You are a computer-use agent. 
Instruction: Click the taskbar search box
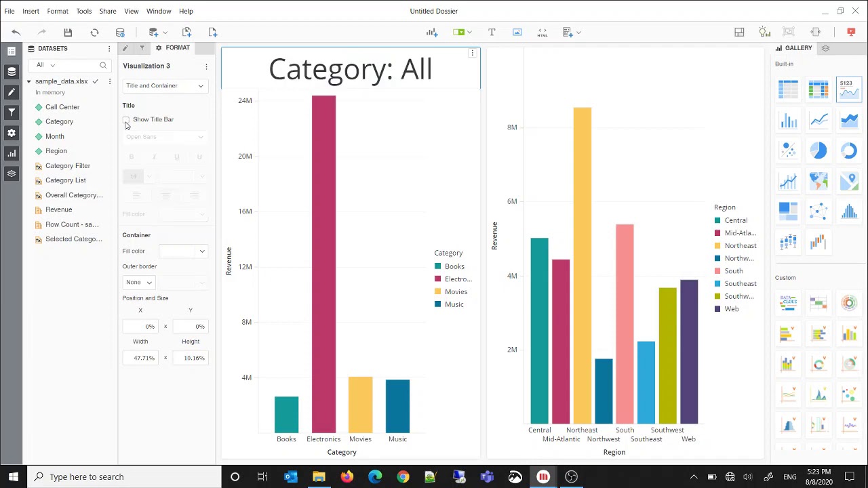click(x=124, y=476)
